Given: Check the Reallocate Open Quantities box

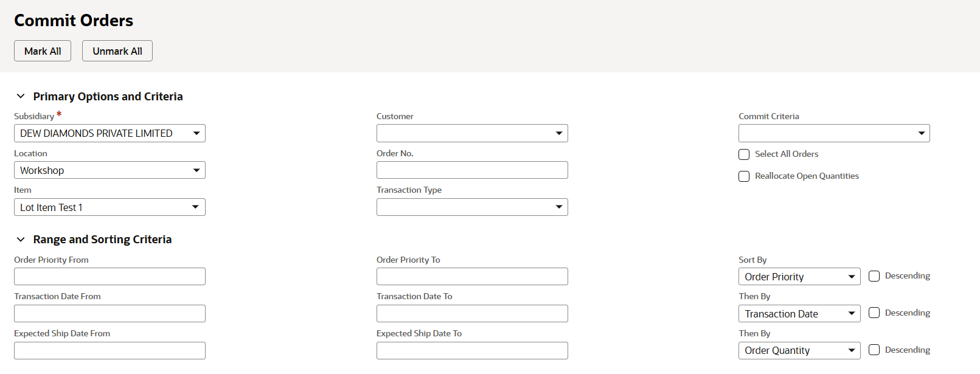Looking at the screenshot, I should (x=744, y=176).
